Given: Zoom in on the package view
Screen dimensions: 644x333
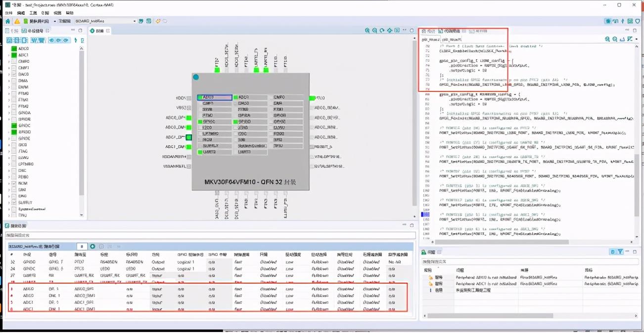Looking at the screenshot, I should click(x=367, y=31).
